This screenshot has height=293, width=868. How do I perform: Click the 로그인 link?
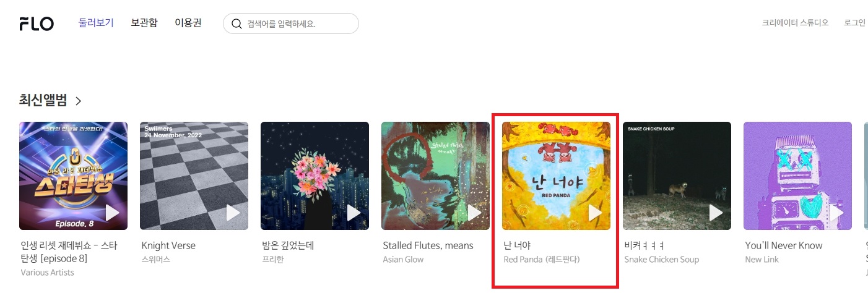tap(854, 23)
